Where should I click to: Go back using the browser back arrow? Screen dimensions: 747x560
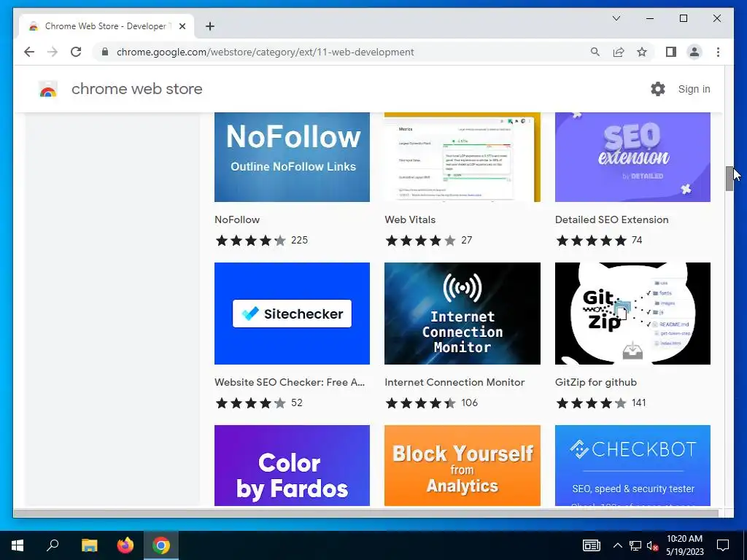pos(29,52)
